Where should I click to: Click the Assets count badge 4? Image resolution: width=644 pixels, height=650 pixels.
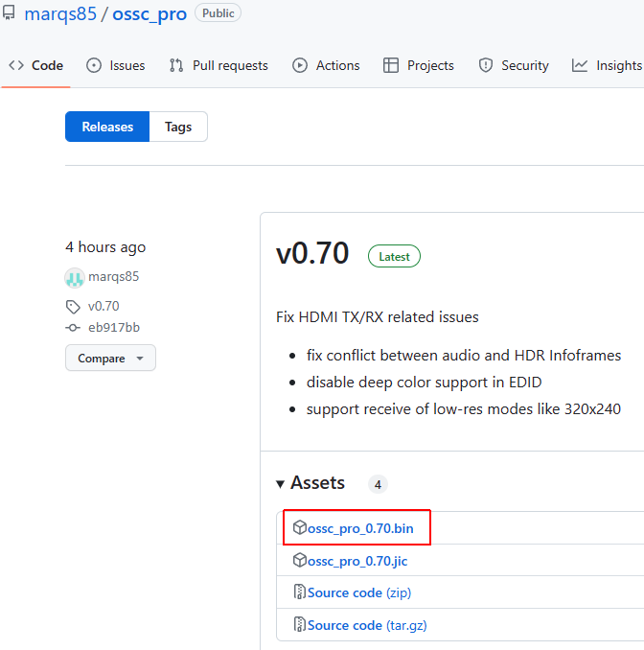point(378,484)
